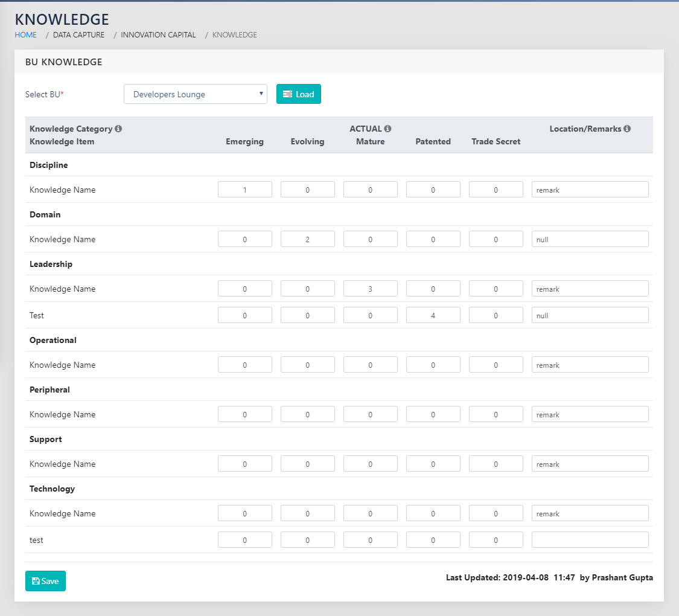Click info icon beside Knowledge Category
Viewport: 679px width, 616px height.
[x=118, y=129]
